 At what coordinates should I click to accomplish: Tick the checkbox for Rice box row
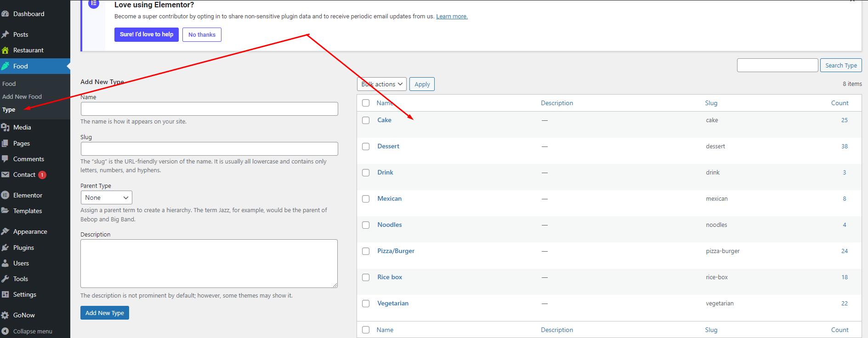(366, 277)
